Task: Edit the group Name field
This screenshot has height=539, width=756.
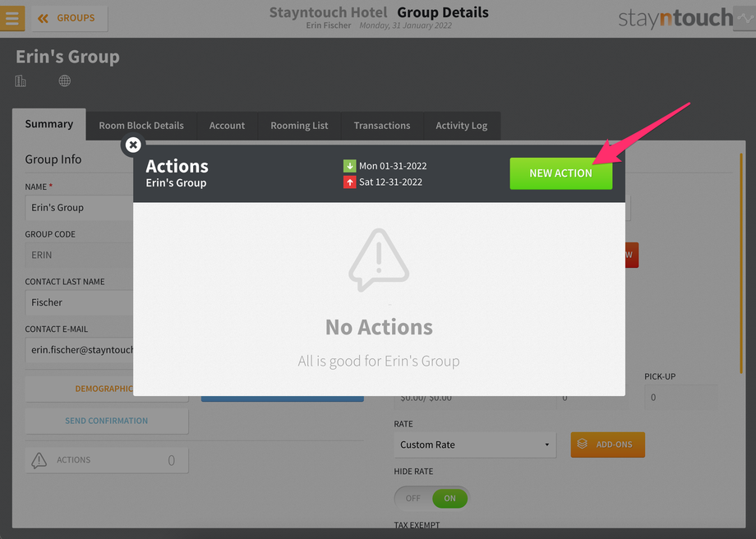Action: click(79, 208)
